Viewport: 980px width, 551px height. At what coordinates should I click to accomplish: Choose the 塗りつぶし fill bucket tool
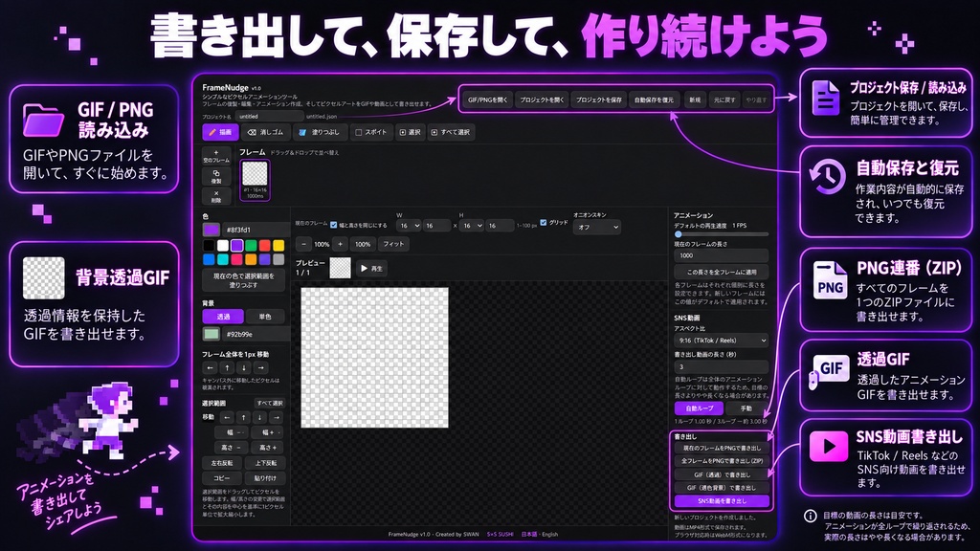tap(319, 132)
